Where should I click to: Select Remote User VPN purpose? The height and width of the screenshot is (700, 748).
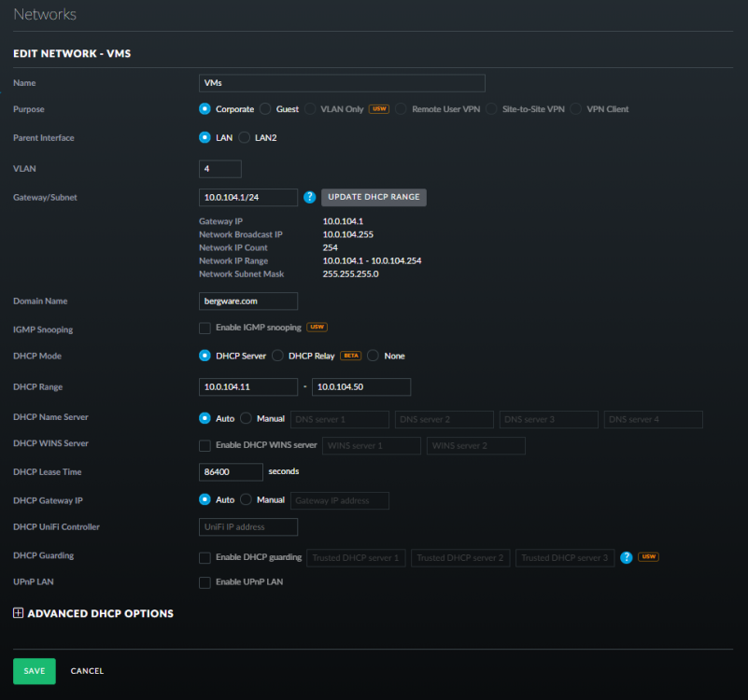point(402,108)
